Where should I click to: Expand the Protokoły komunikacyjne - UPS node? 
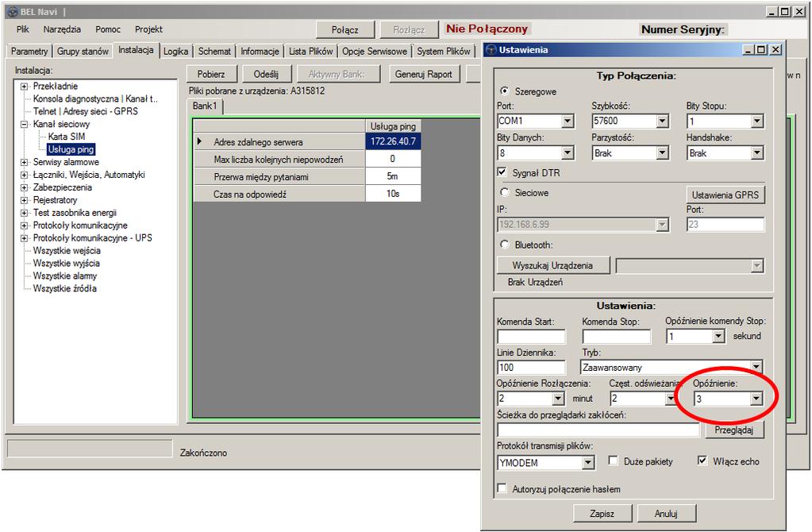click(24, 238)
